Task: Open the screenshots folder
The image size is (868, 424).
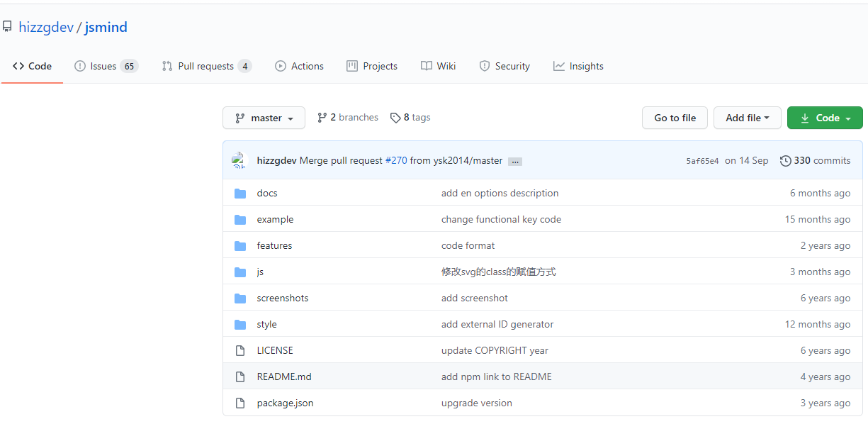Action: [283, 298]
